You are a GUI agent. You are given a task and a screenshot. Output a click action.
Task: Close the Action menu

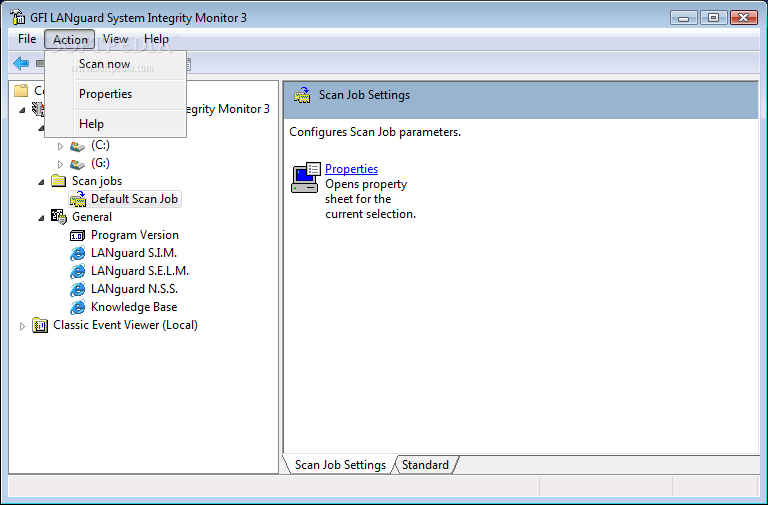[x=70, y=39]
